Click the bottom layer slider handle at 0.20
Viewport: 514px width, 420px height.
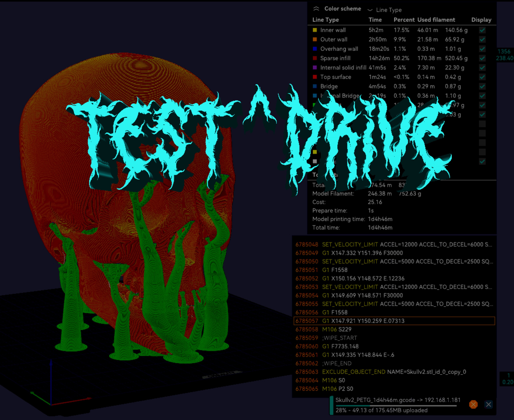(x=507, y=379)
